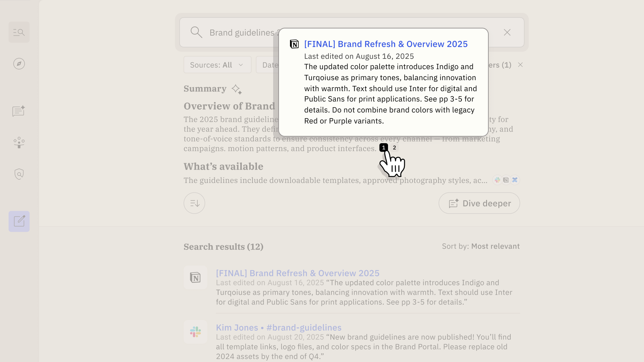Click the Brand guidelines search field
Screen dimensions: 644x362
(x=243, y=33)
